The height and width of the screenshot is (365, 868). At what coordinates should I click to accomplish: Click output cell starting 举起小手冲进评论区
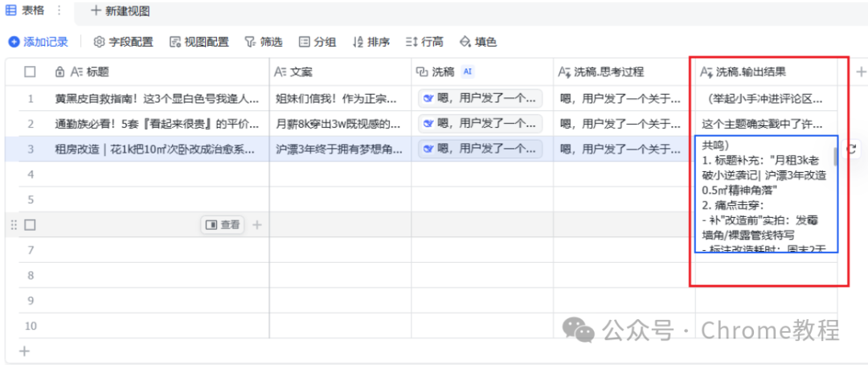click(766, 99)
